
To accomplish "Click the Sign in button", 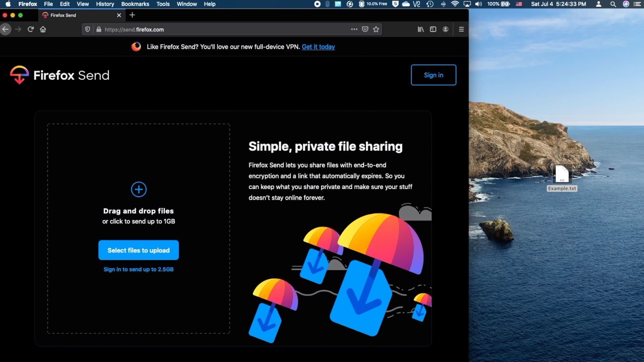I will click(433, 75).
